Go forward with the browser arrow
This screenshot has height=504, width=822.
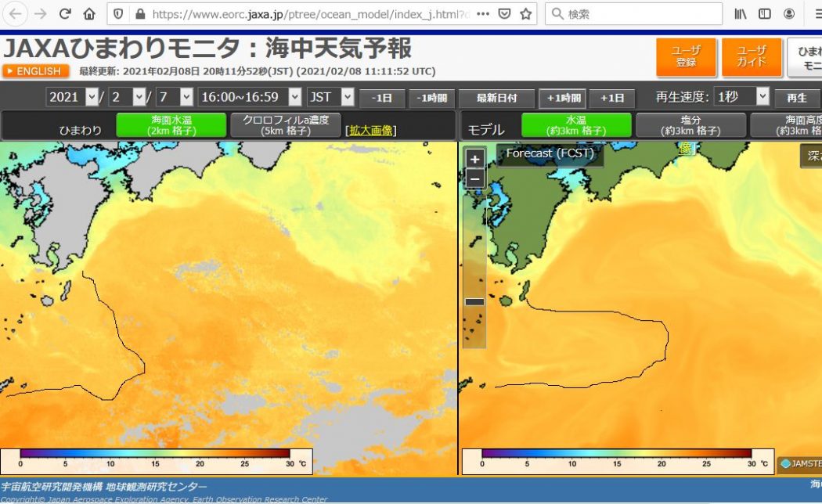pyautogui.click(x=41, y=14)
